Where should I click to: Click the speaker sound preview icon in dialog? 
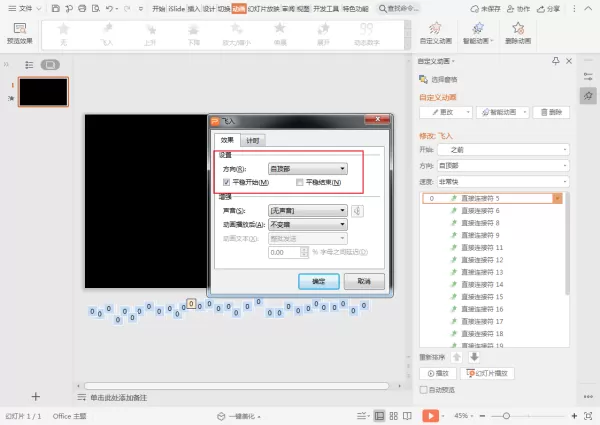357,211
